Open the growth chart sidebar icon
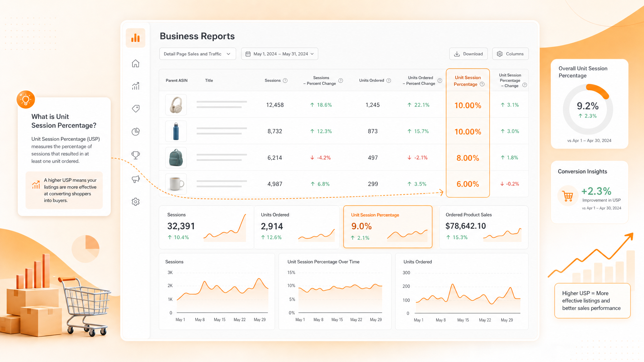 [136, 86]
